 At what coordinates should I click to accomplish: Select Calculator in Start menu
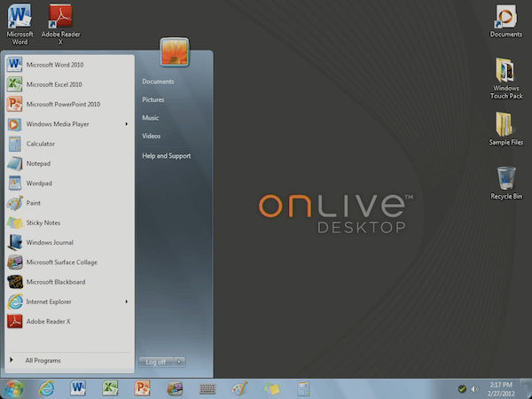point(40,144)
